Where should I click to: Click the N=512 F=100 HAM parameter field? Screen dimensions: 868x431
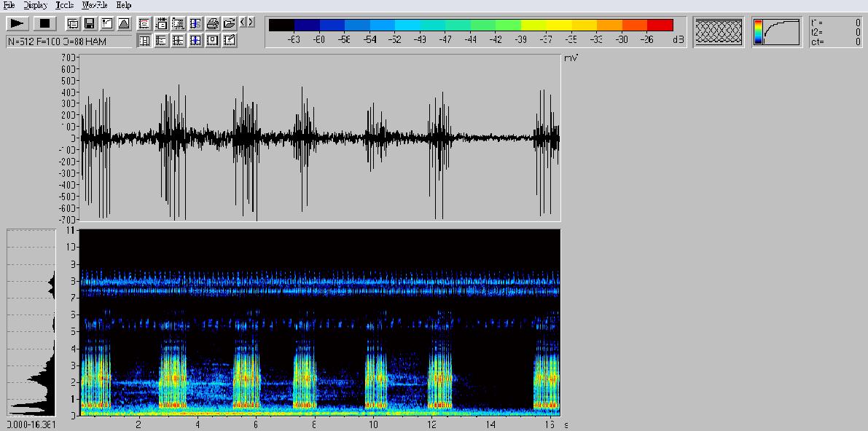point(69,41)
